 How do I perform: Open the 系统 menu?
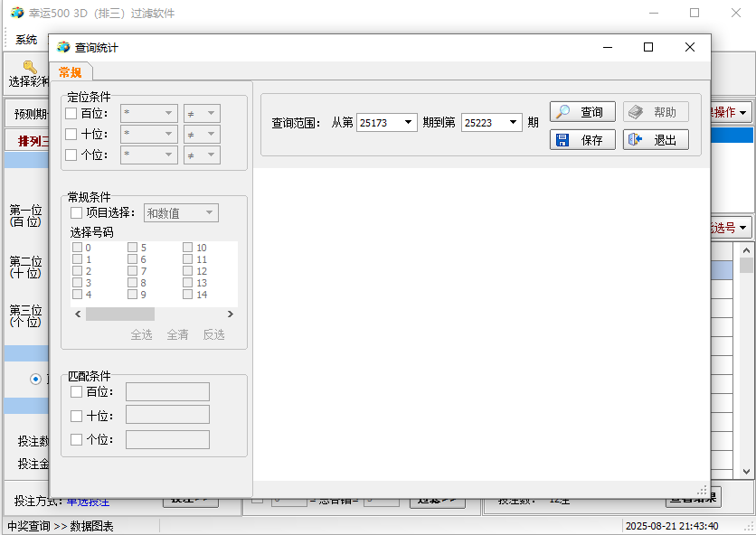point(26,40)
